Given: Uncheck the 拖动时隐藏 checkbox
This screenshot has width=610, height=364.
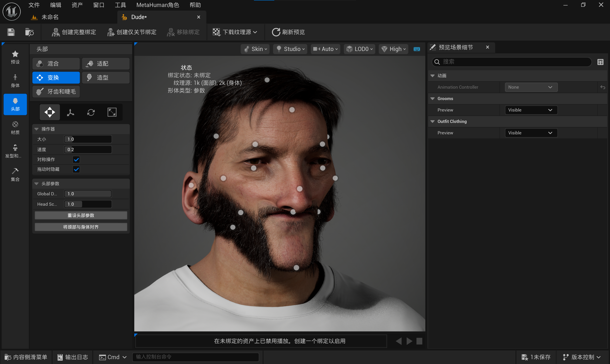Looking at the screenshot, I should pyautogui.click(x=76, y=169).
